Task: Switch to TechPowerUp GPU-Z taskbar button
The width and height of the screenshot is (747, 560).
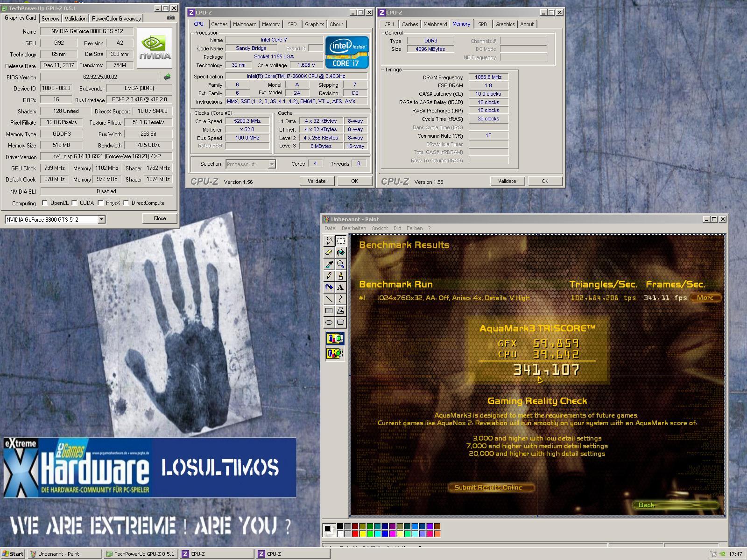Action: click(x=141, y=554)
